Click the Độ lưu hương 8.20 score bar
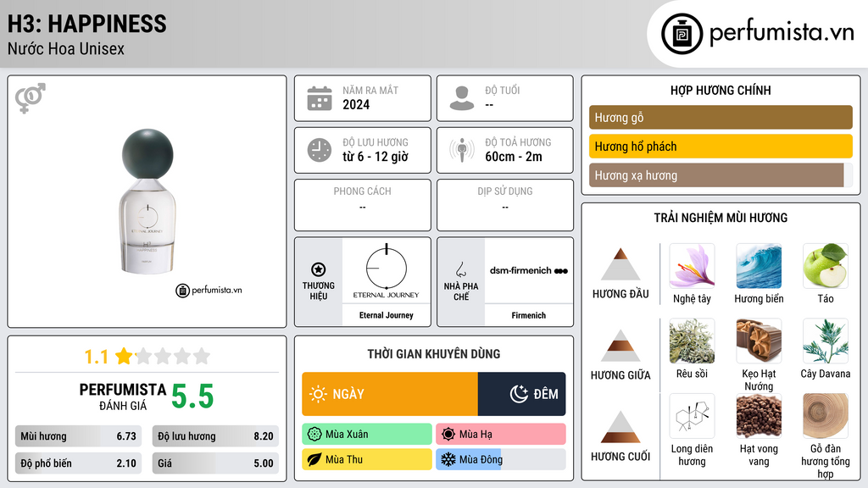868x488 pixels. (x=215, y=436)
